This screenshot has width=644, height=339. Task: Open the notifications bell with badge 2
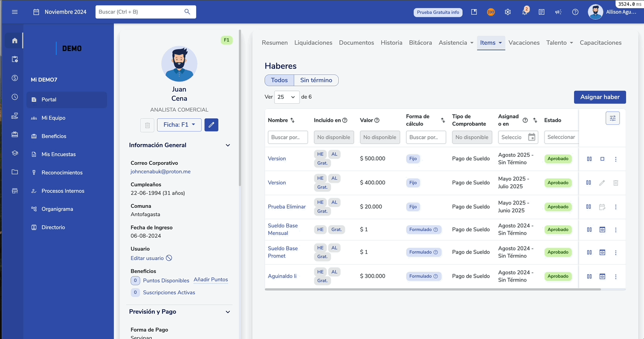pyautogui.click(x=525, y=12)
